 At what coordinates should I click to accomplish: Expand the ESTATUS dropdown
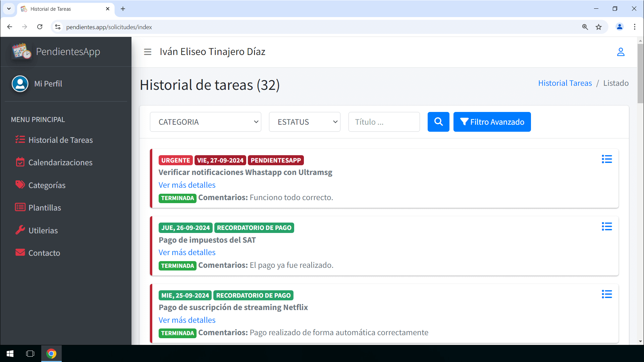(x=305, y=122)
